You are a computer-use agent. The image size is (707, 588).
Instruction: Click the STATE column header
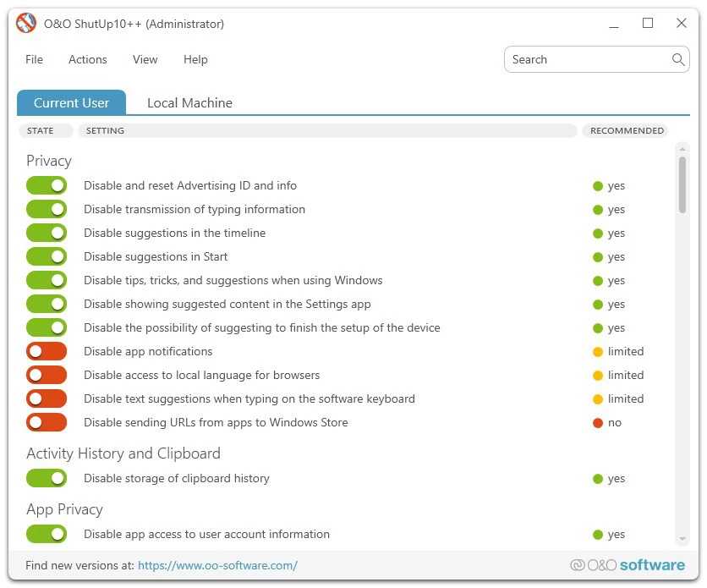tap(45, 131)
